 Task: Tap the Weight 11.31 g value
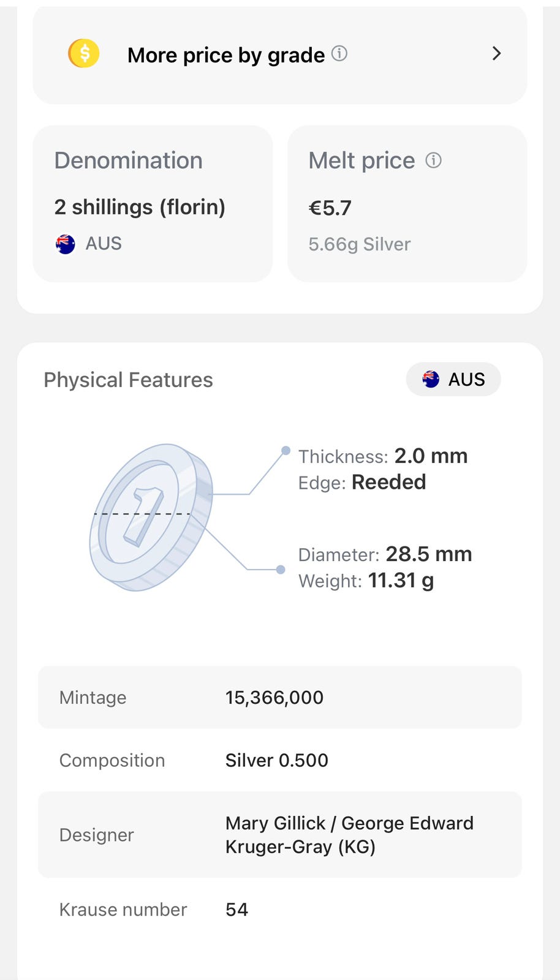[x=401, y=580]
